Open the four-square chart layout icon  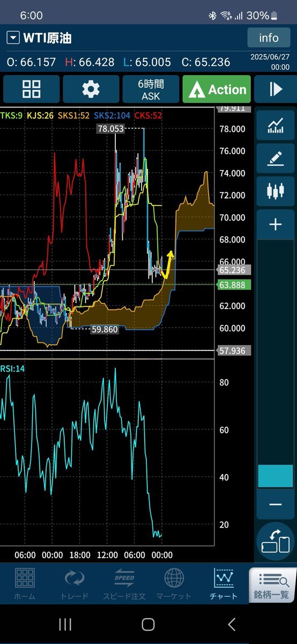(32, 89)
